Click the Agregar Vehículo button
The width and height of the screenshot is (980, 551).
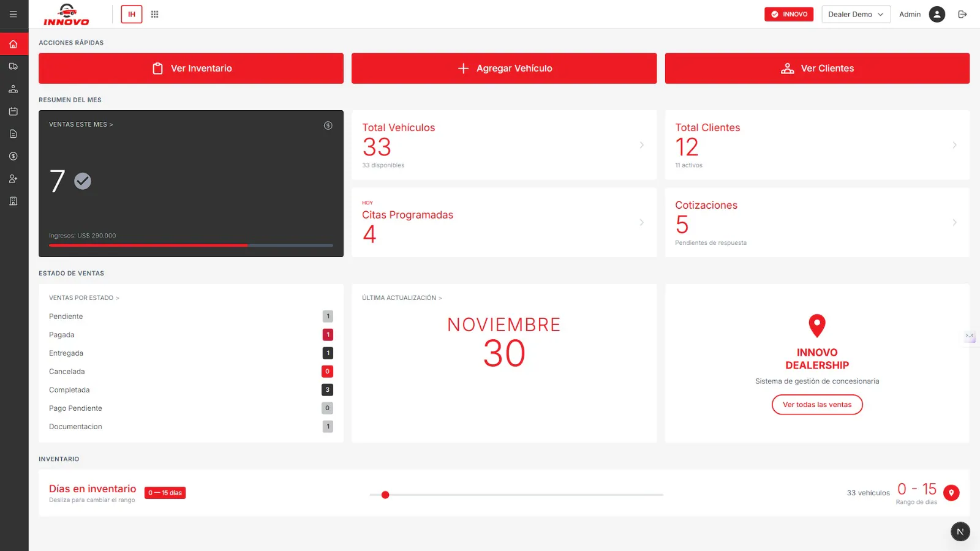coord(503,68)
